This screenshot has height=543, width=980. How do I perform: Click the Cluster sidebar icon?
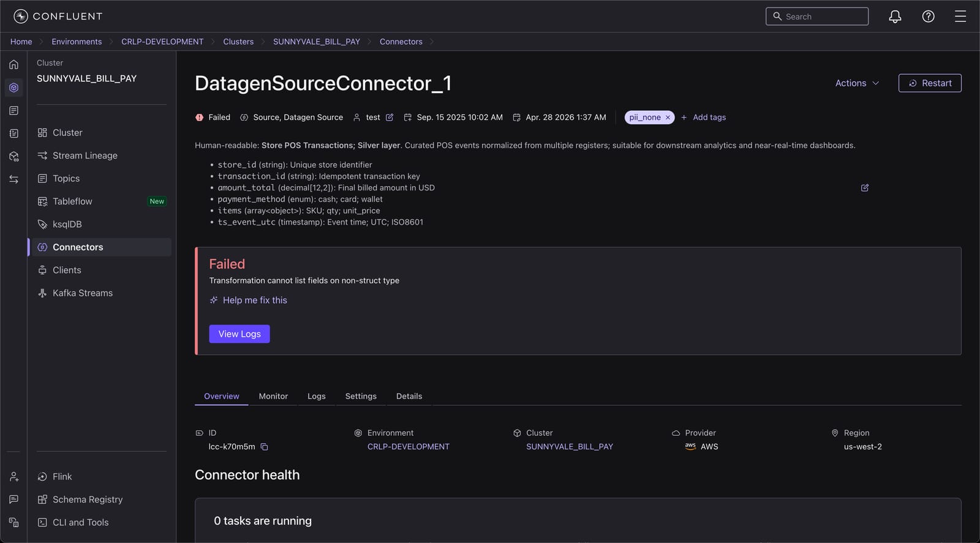pyautogui.click(x=42, y=133)
